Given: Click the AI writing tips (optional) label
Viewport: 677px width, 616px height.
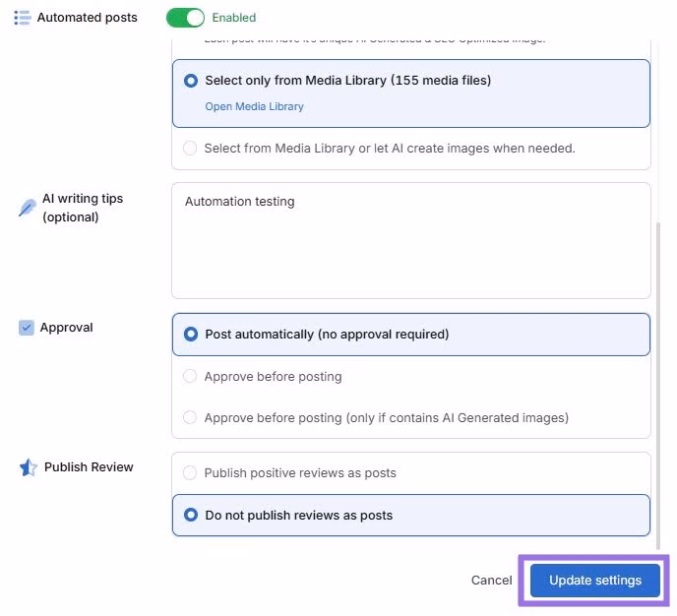Looking at the screenshot, I should point(83,208).
